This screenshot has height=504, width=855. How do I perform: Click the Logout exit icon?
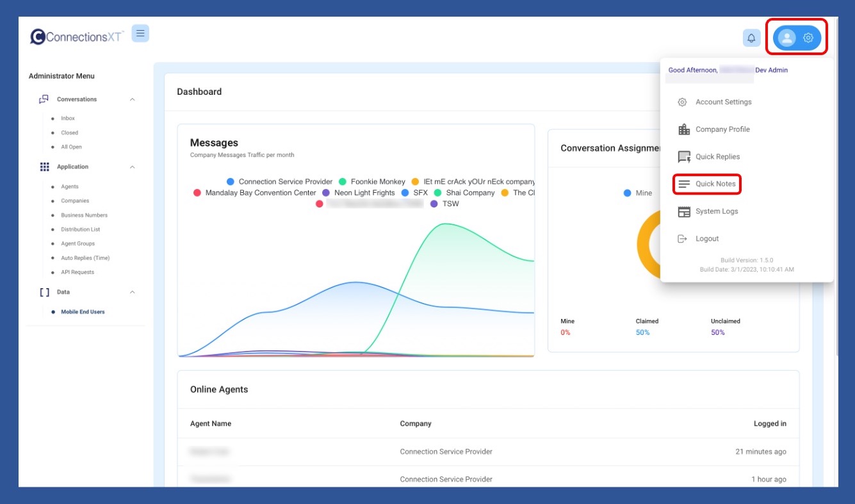(x=683, y=239)
